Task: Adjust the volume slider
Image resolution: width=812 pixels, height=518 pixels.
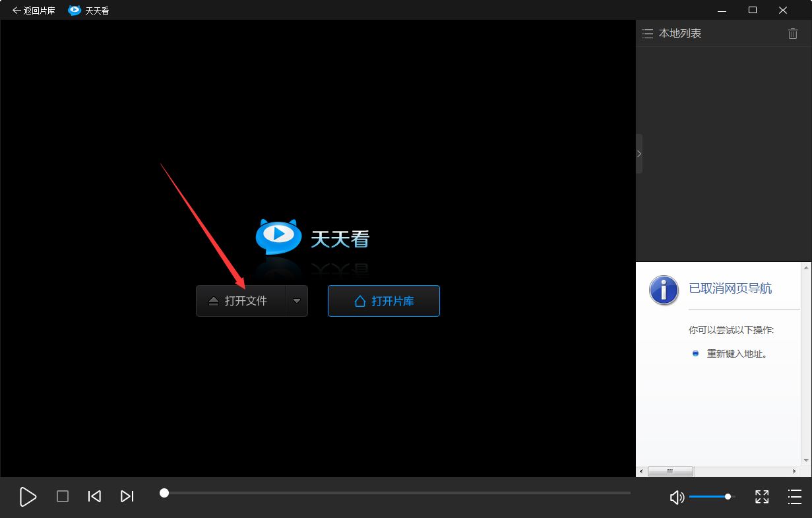Action: pos(711,496)
